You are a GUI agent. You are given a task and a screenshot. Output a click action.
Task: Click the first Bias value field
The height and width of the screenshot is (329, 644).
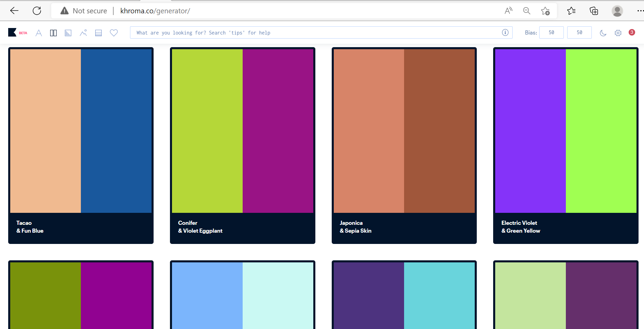pyautogui.click(x=551, y=32)
